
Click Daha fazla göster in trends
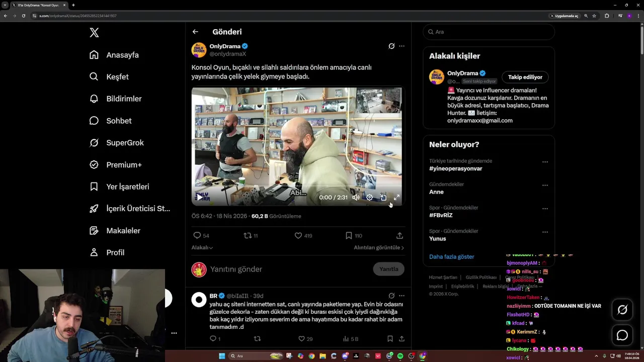(452, 256)
